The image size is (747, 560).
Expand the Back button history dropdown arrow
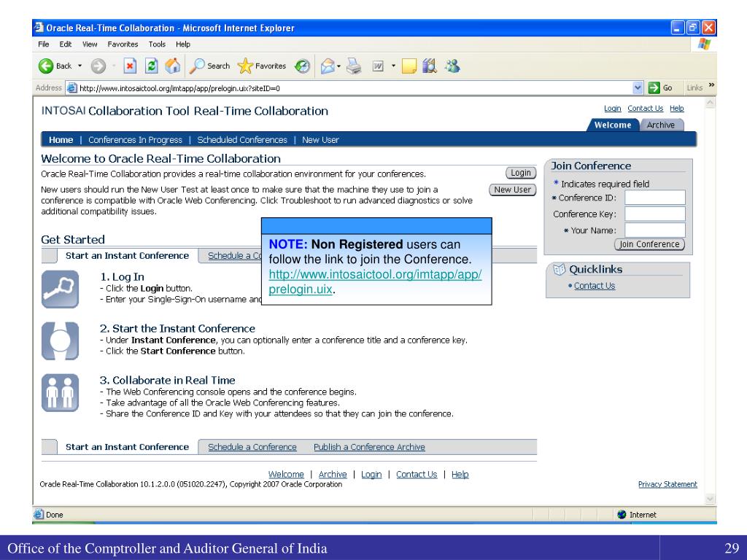(x=80, y=66)
